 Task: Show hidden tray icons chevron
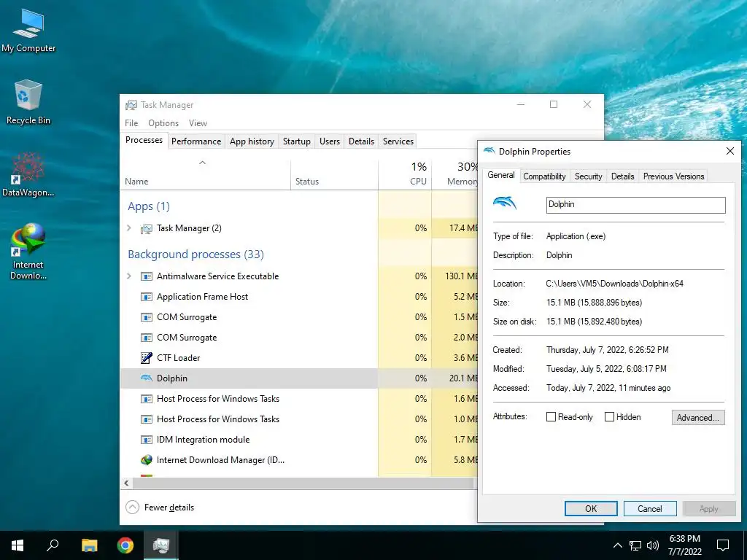[x=617, y=545]
